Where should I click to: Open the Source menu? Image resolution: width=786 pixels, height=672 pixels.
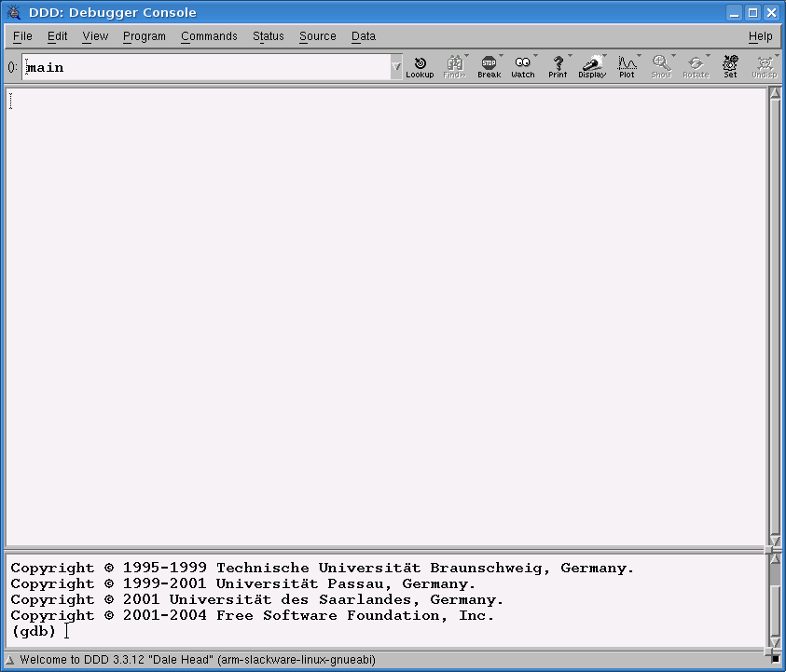pos(318,36)
